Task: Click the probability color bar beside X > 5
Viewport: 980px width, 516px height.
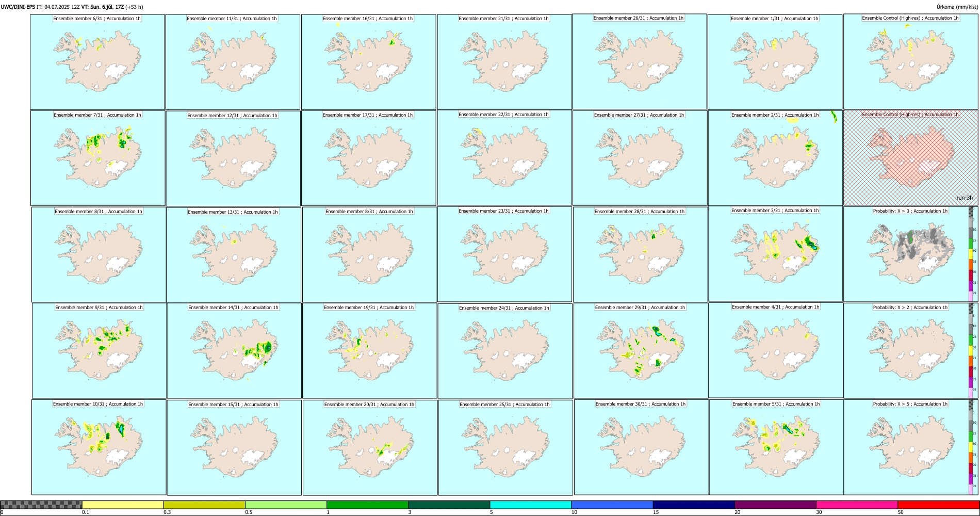Action: point(971,447)
